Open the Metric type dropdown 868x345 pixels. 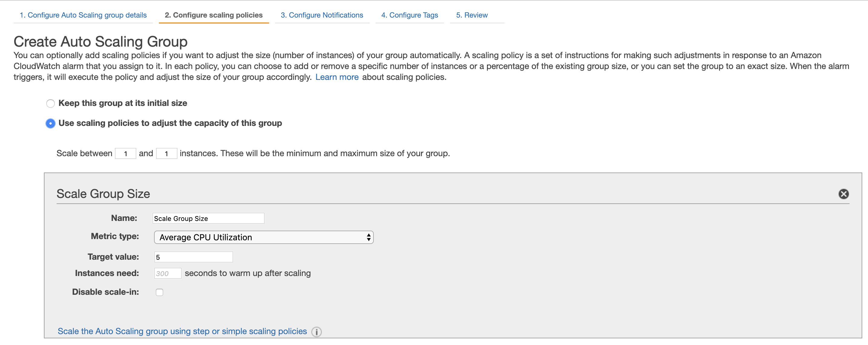(264, 237)
